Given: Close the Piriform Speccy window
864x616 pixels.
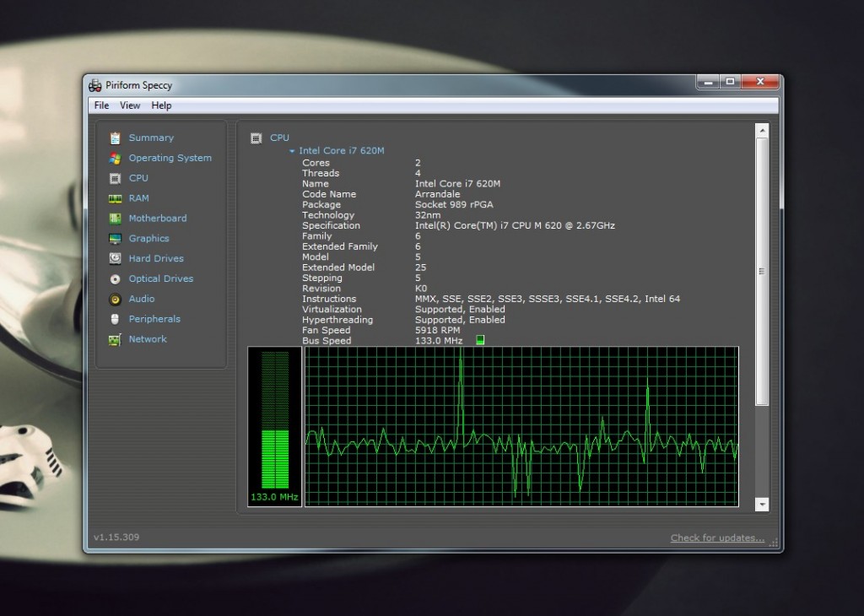Looking at the screenshot, I should click(x=760, y=82).
